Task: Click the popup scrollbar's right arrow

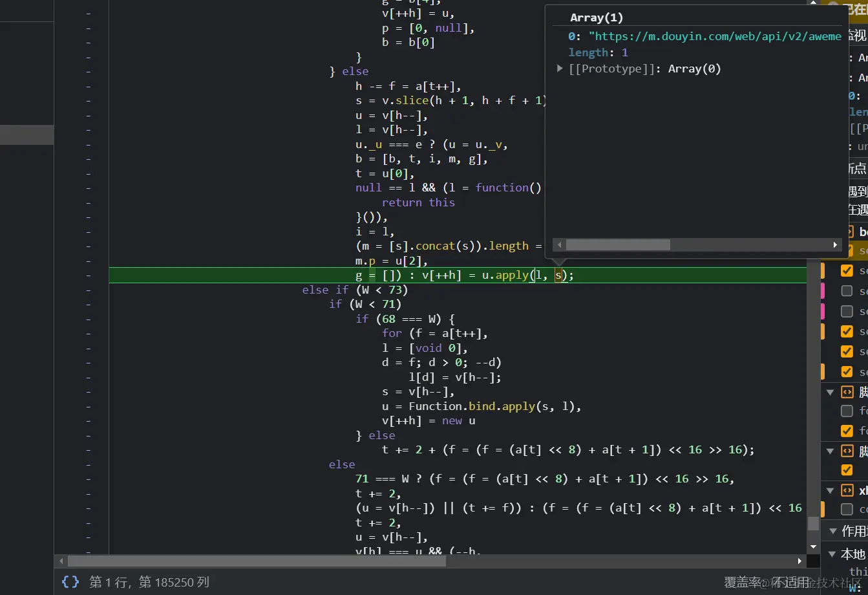Action: (835, 245)
